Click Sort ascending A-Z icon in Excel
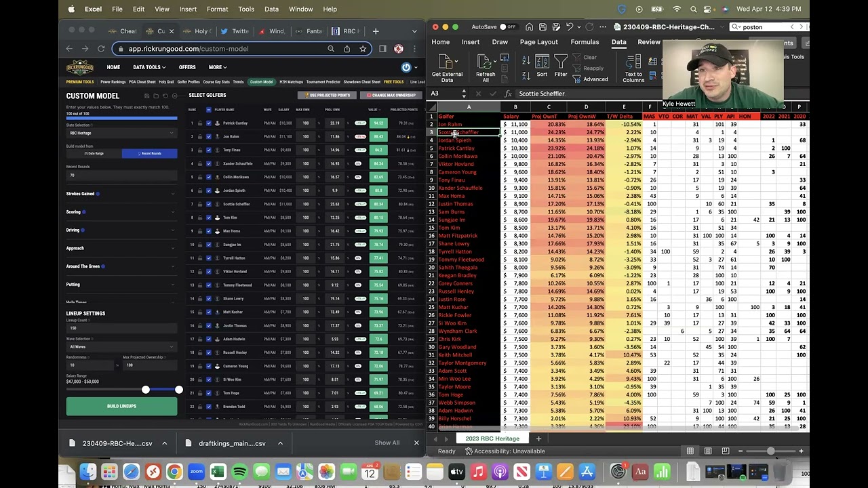The height and width of the screenshot is (488, 868). (526, 60)
